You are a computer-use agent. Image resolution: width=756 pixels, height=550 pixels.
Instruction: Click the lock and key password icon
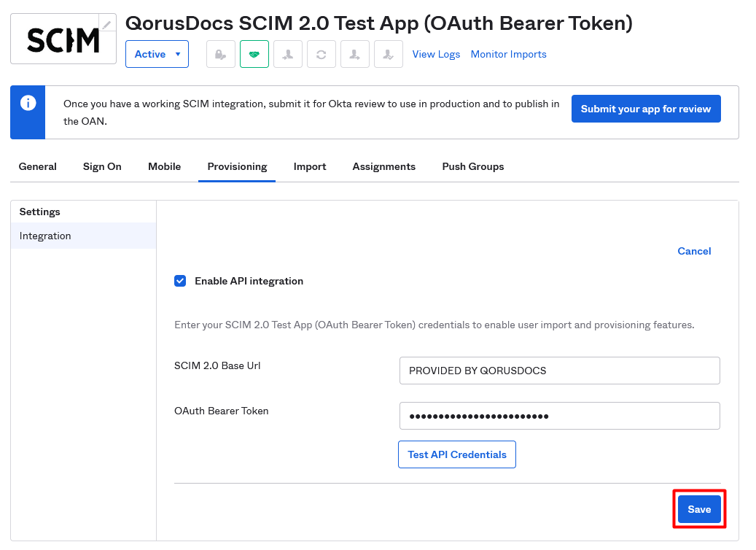(x=221, y=54)
